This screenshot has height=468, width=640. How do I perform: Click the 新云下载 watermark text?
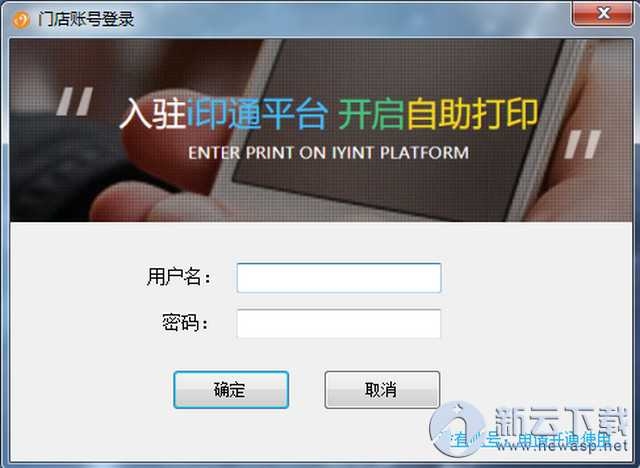560,422
